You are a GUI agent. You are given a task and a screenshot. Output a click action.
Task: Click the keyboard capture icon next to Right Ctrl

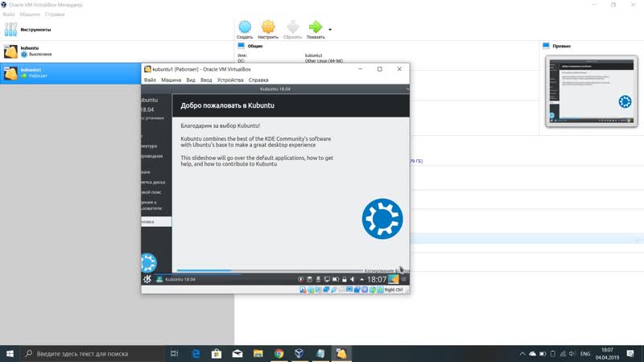click(x=380, y=290)
